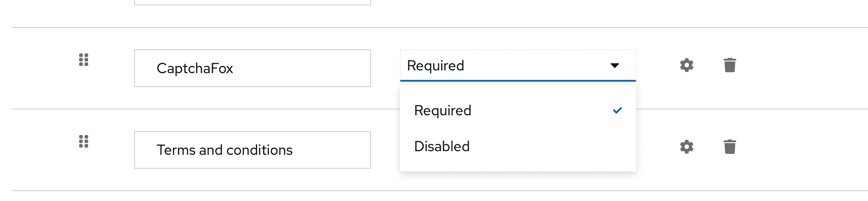Click the blue underline of the open dropdown
868x201 pixels.
[x=517, y=81]
